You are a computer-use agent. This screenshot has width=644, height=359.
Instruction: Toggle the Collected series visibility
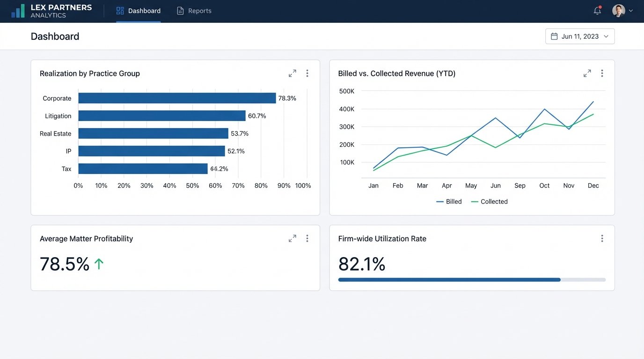pos(489,201)
